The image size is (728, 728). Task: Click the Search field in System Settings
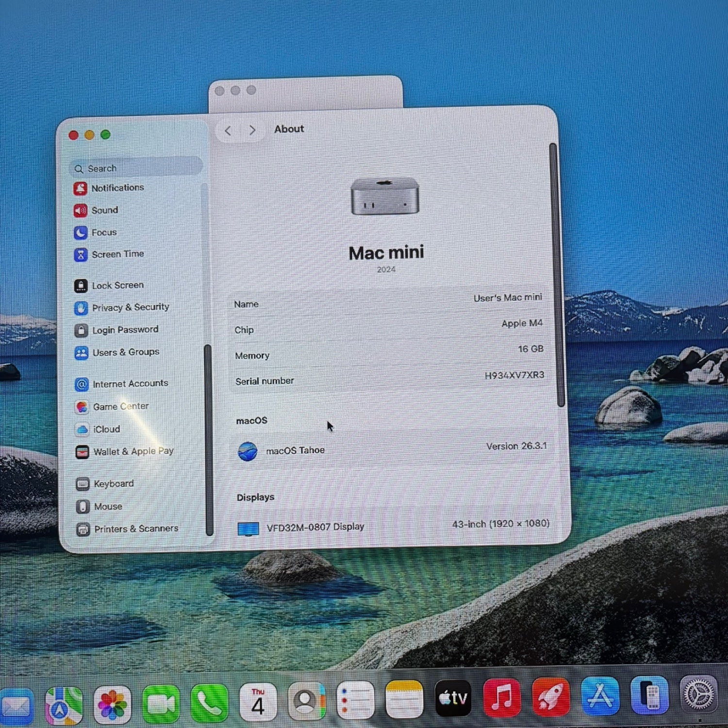[136, 167]
